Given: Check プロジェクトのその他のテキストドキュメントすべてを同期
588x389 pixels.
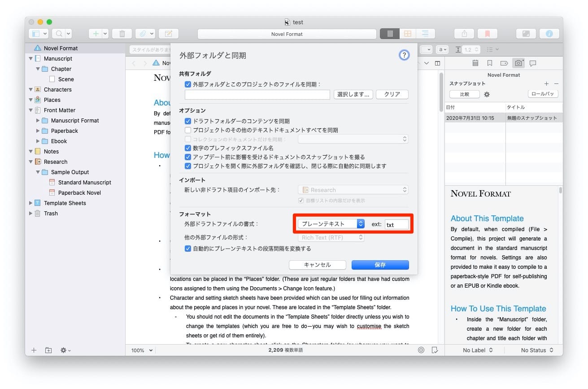Looking at the screenshot, I should click(188, 130).
